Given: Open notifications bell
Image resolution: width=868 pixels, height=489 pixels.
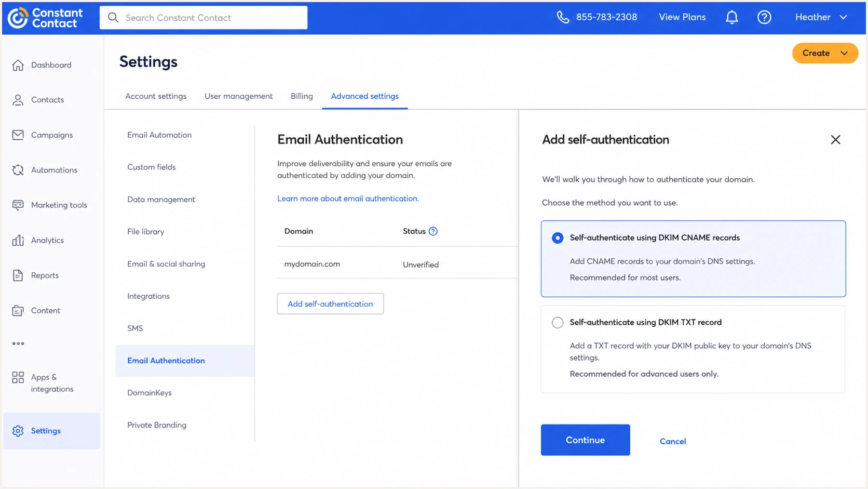Looking at the screenshot, I should [x=732, y=17].
